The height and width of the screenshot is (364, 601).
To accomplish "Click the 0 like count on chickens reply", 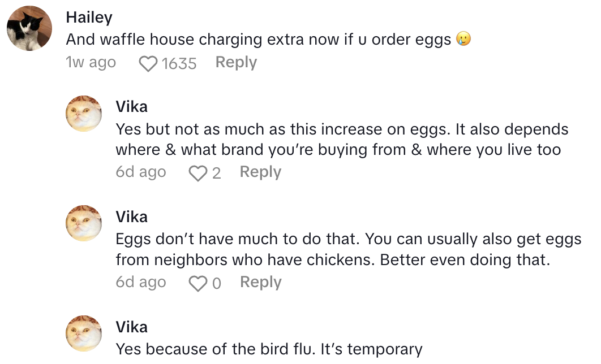I will click(x=216, y=283).
